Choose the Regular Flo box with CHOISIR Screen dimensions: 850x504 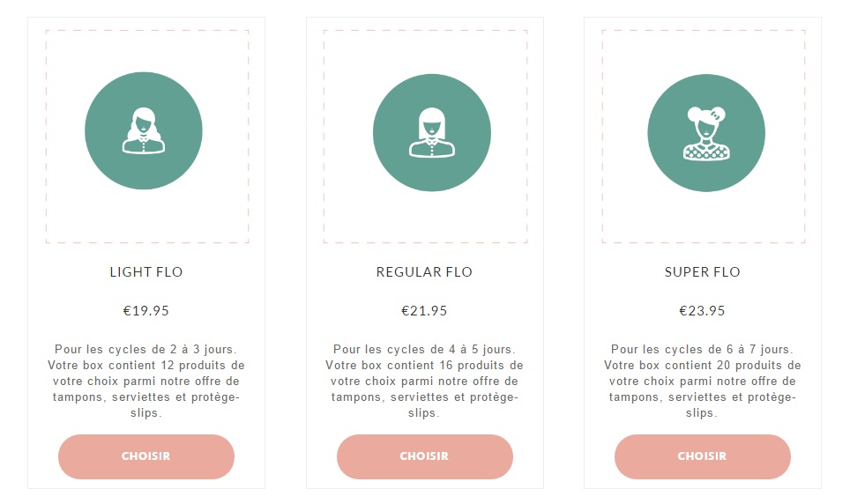tap(424, 456)
